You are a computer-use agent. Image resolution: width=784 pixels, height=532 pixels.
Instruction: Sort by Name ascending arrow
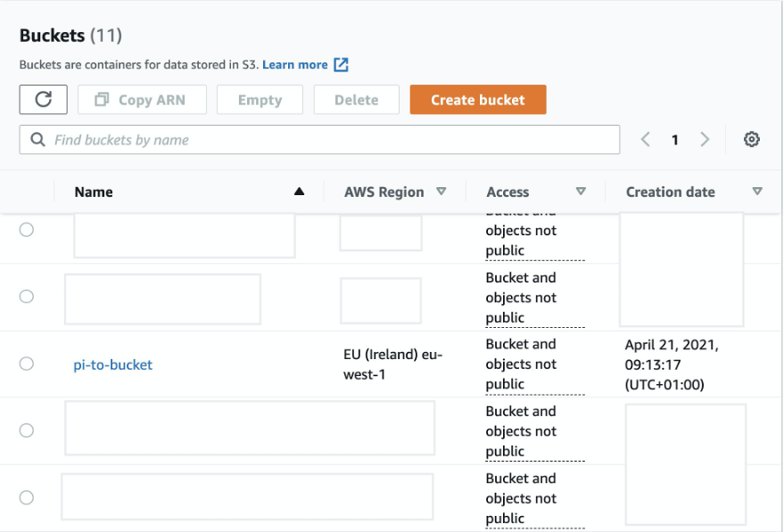[x=300, y=192]
